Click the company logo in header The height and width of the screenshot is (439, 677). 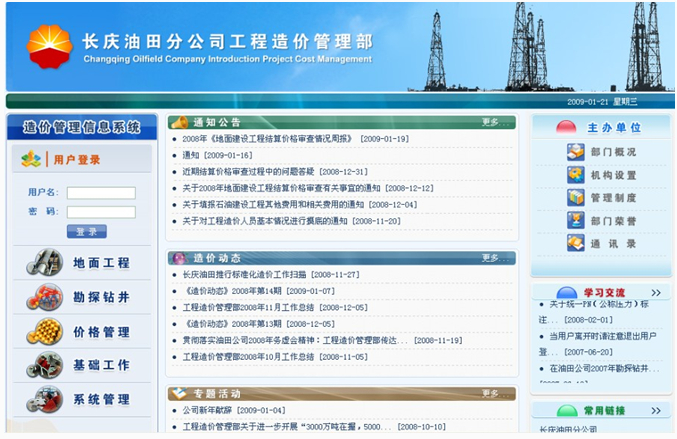[x=49, y=46]
